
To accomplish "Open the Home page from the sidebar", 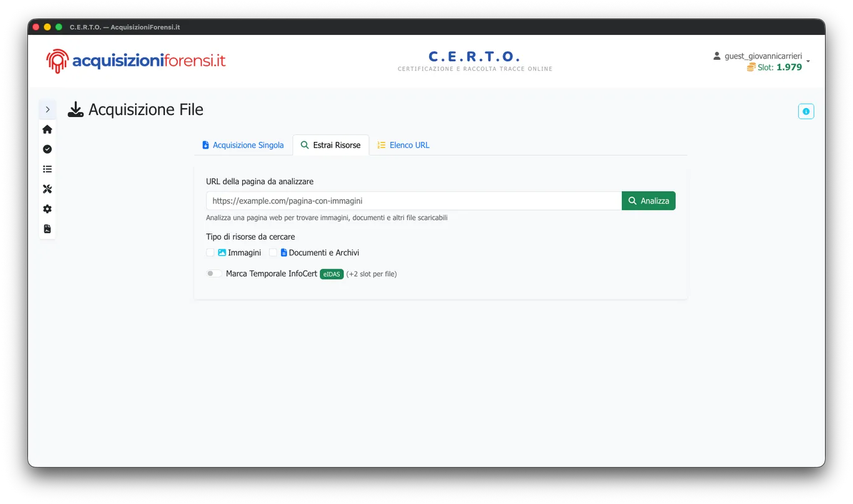I will coord(47,129).
